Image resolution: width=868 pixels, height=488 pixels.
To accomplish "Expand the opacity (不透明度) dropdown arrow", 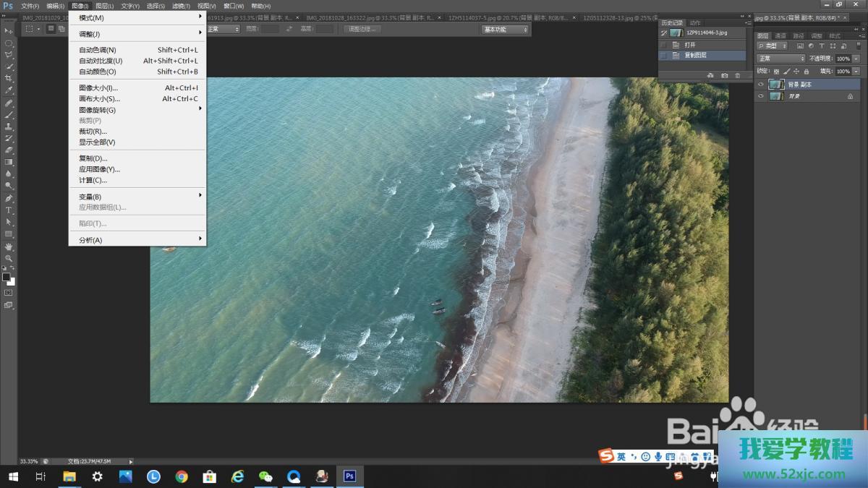I will (856, 59).
